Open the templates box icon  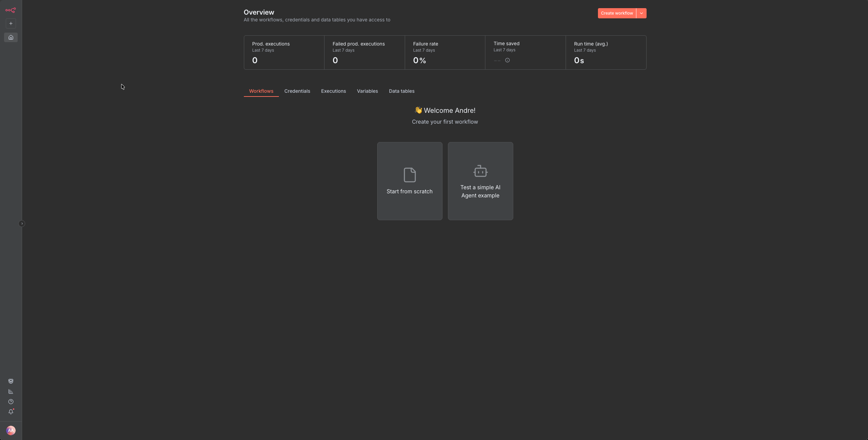(x=11, y=381)
